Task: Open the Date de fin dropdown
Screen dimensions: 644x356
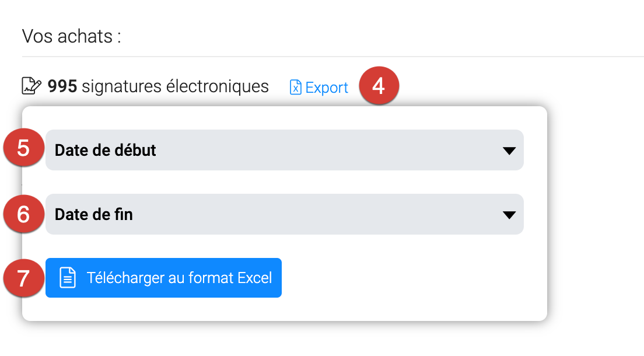Action: 284,214
